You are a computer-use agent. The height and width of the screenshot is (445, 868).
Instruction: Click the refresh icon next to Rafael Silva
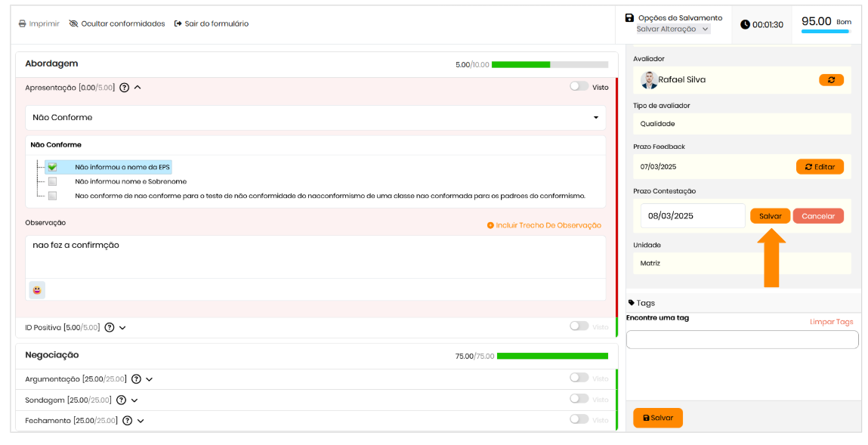click(x=831, y=80)
